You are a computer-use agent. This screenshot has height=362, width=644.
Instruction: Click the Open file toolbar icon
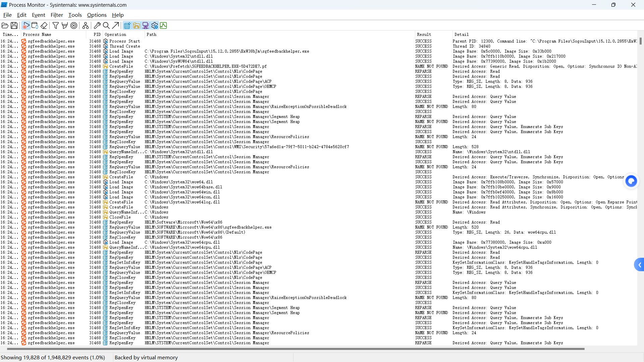(x=5, y=25)
